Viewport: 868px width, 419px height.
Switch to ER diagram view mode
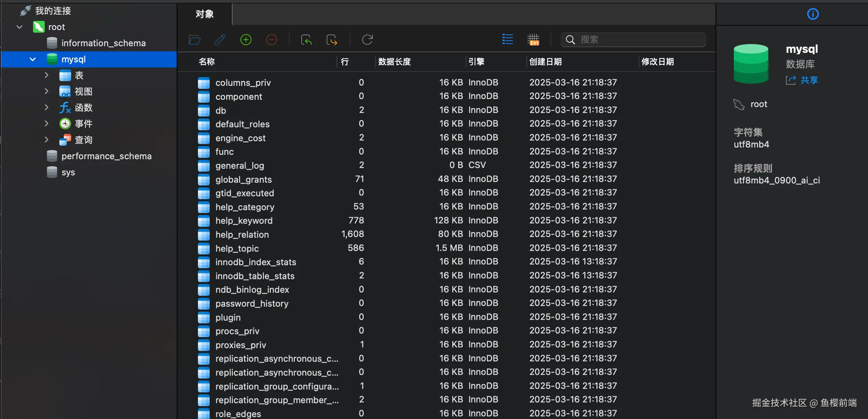click(x=533, y=39)
